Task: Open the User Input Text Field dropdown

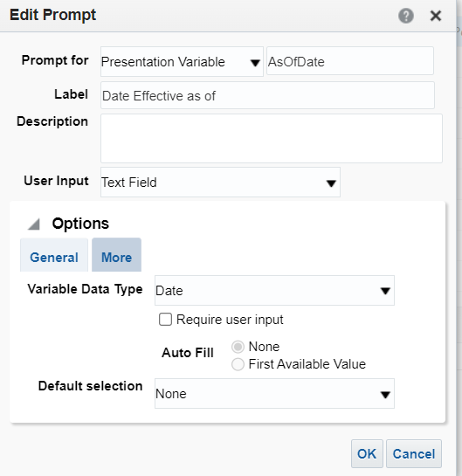Action: [x=220, y=183]
